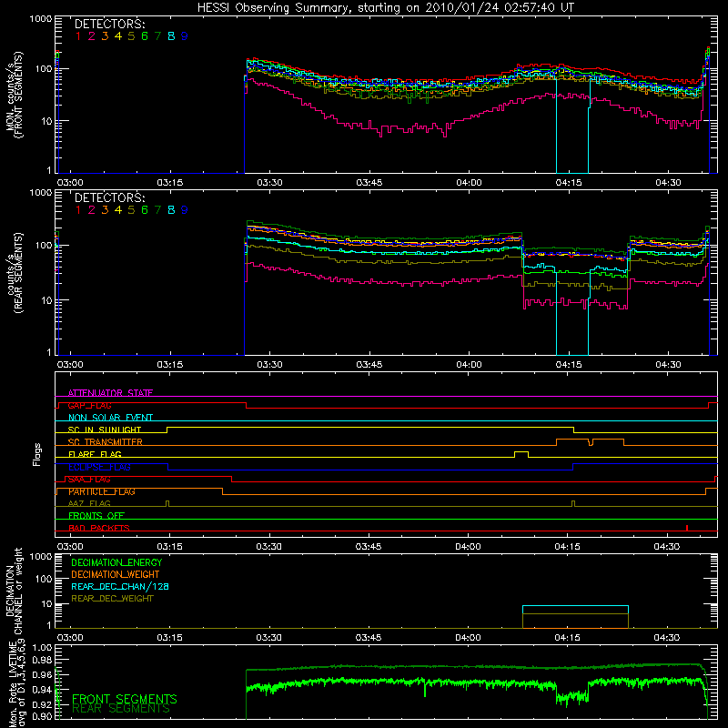
Task: Pick detector number 1 in the rear segments legend
Action: click(x=78, y=210)
